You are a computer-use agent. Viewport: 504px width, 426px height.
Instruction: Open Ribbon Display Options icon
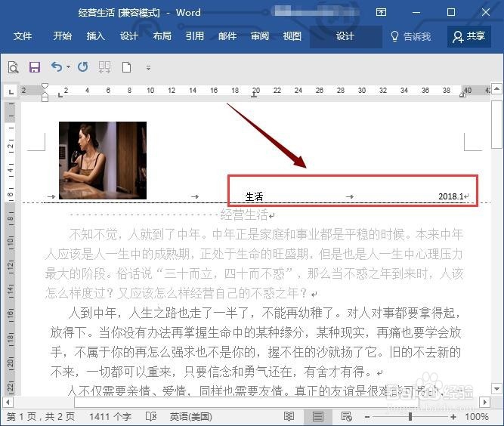point(382,12)
